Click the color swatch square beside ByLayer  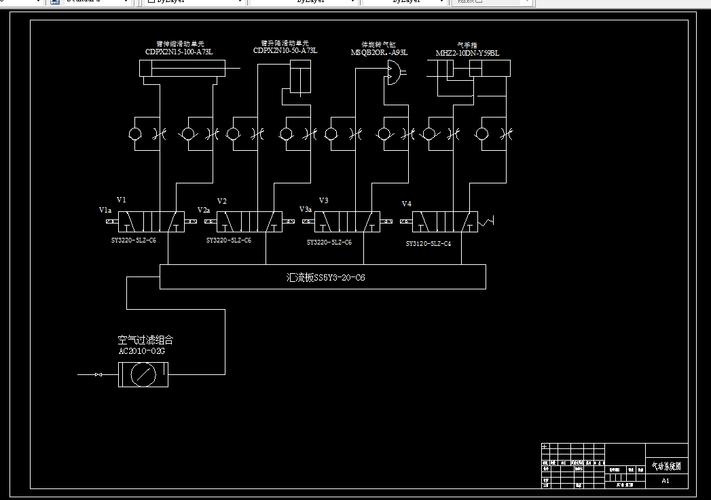point(151,1)
